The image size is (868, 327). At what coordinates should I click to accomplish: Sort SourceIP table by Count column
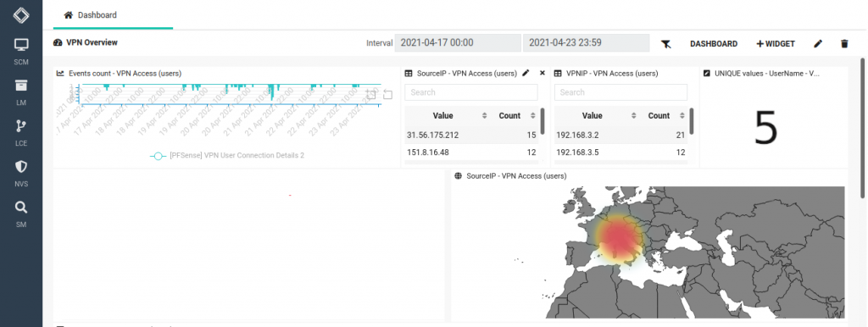tap(515, 116)
